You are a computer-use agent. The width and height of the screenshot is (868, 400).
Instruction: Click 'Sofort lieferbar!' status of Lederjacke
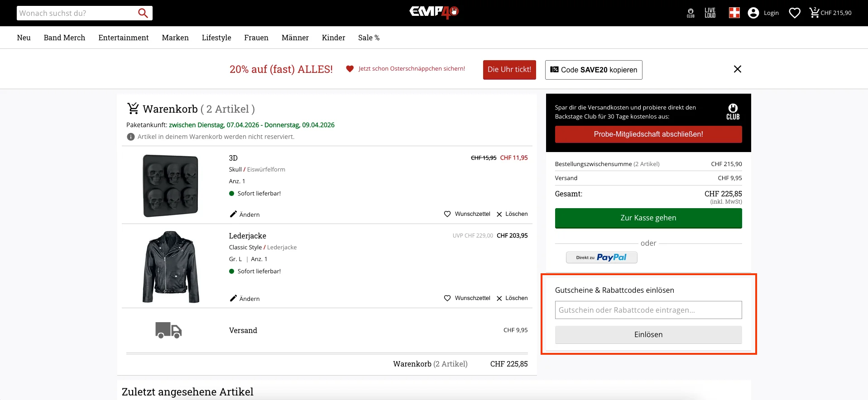[259, 271]
